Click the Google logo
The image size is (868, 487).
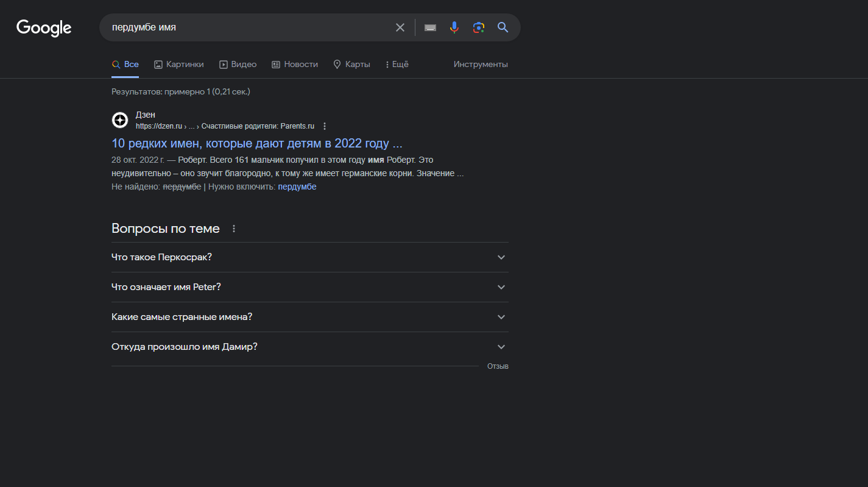[44, 28]
